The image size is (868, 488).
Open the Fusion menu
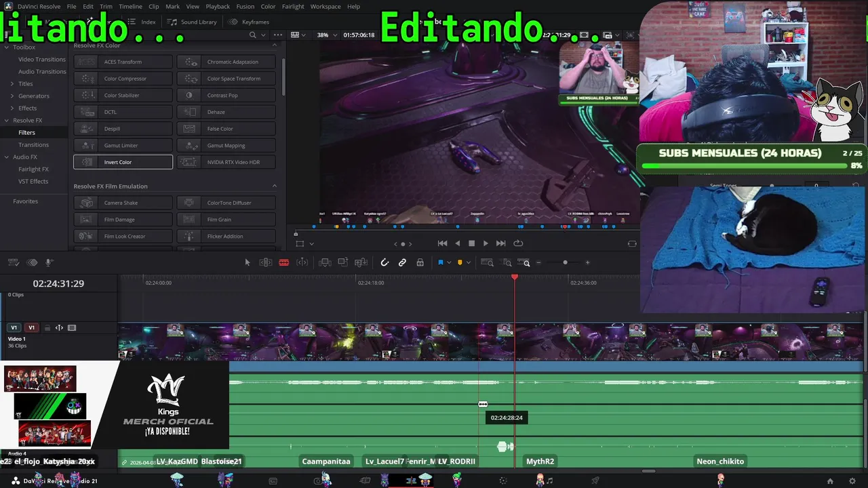[x=245, y=6]
